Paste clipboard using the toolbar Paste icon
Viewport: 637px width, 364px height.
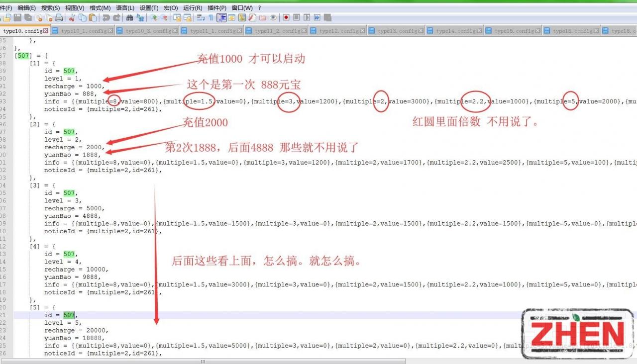(x=93, y=17)
